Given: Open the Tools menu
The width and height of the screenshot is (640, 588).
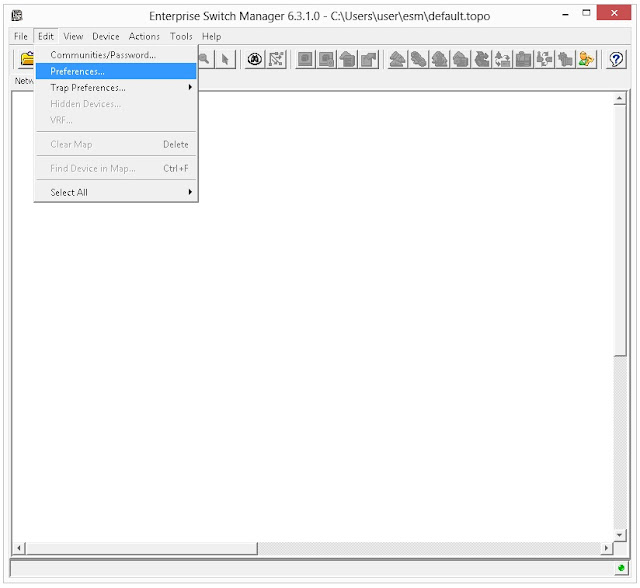Looking at the screenshot, I should pyautogui.click(x=181, y=36).
